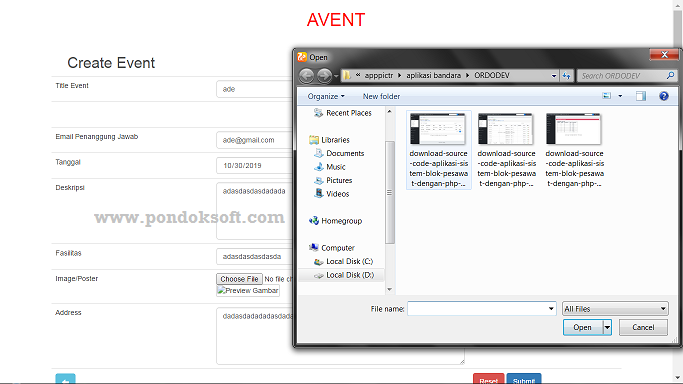Click the red Reset button
The image size is (683, 384).
pyautogui.click(x=488, y=379)
